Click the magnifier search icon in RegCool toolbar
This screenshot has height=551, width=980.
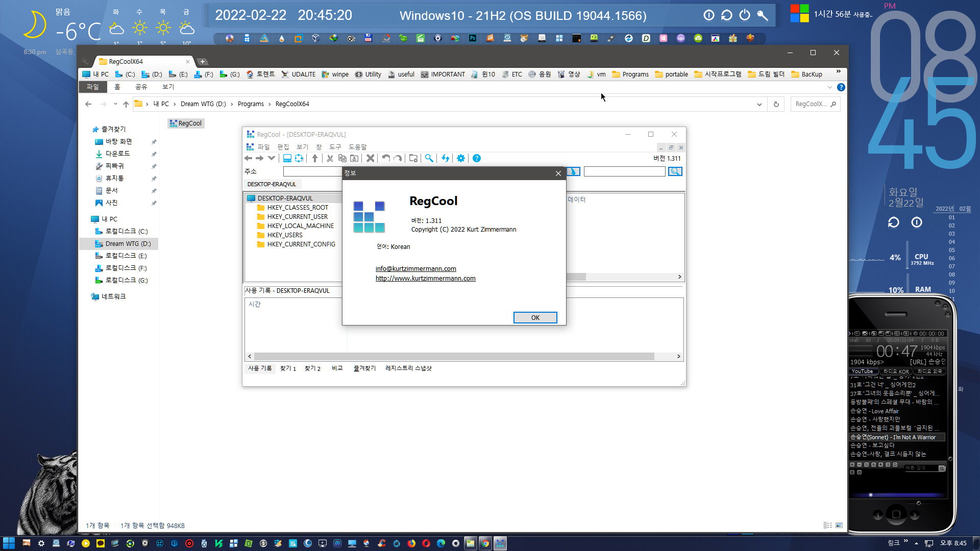coord(429,158)
